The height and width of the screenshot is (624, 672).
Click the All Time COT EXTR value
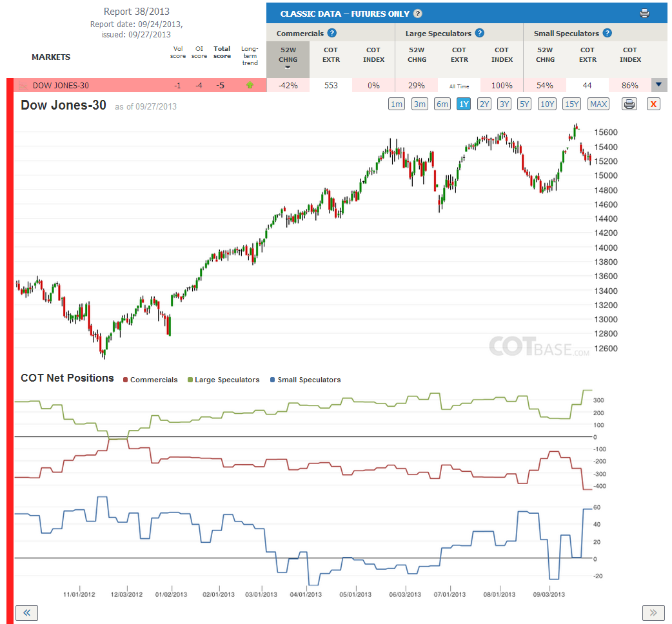point(459,86)
